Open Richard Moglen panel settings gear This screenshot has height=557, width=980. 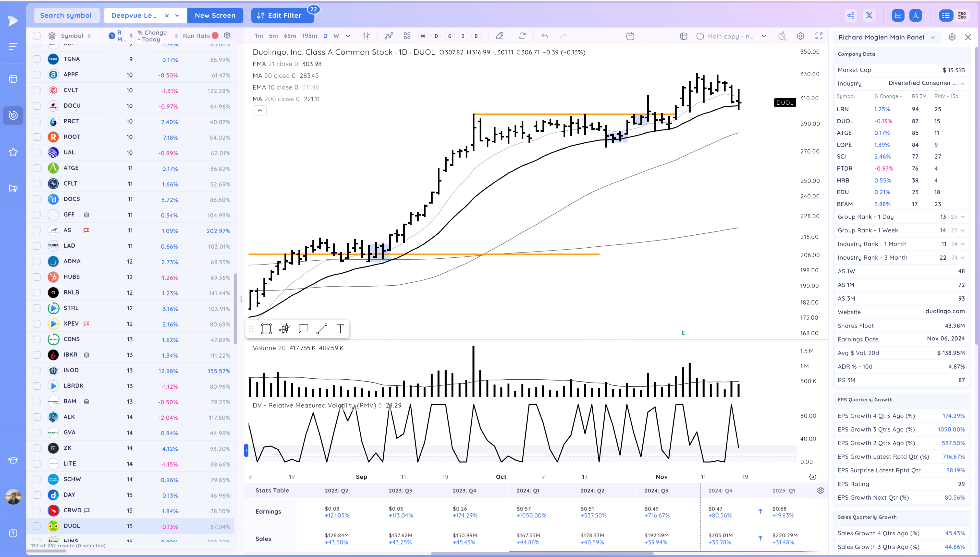point(952,37)
